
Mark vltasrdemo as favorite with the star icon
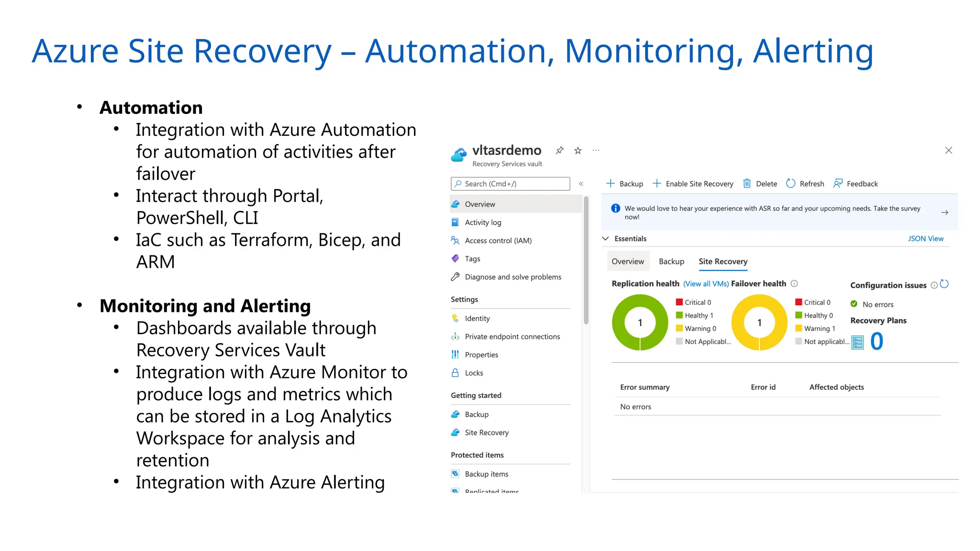click(x=578, y=151)
